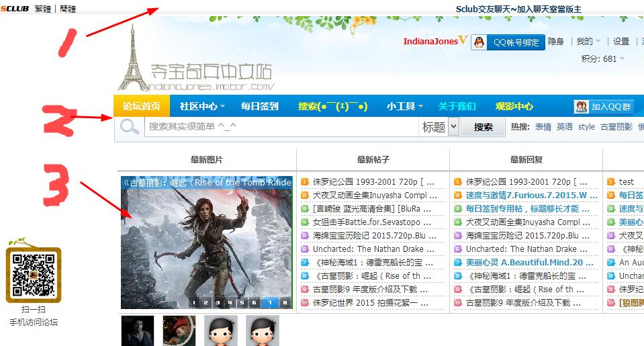The height and width of the screenshot is (346, 644).
Task: Open the Sclub交友聊天 chat room link
Action: click(518, 9)
